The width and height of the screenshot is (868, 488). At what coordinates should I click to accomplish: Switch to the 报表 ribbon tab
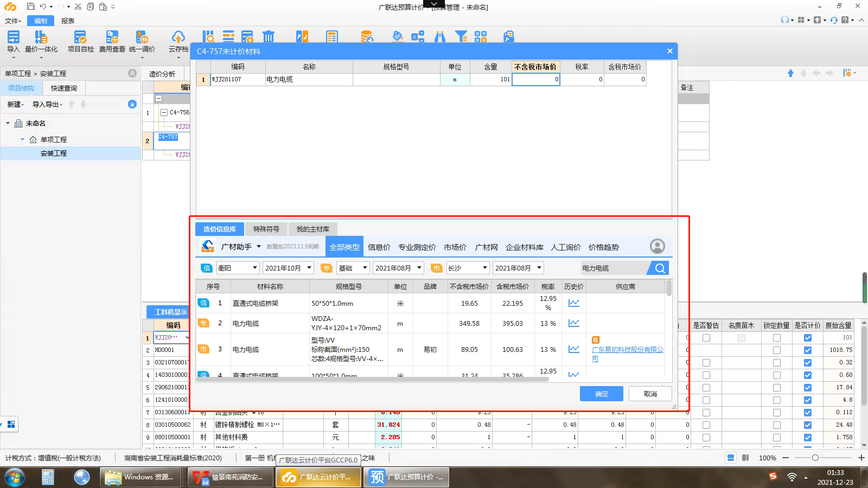[x=68, y=21]
